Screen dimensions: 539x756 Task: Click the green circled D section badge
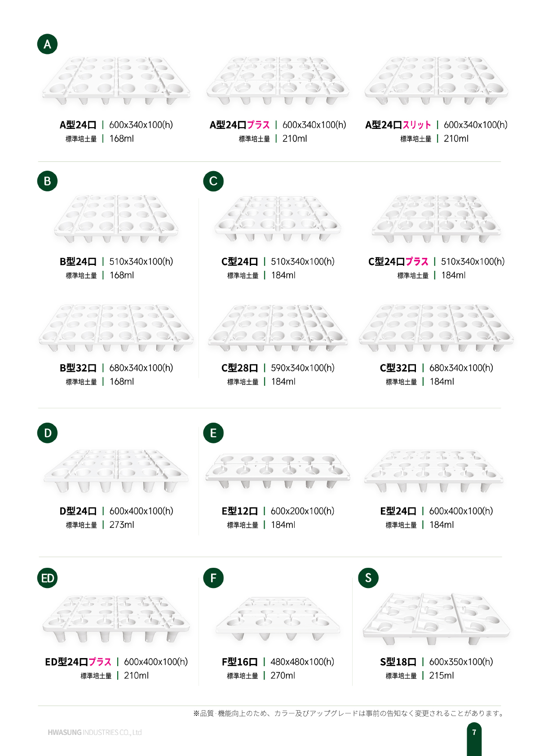[x=47, y=433]
